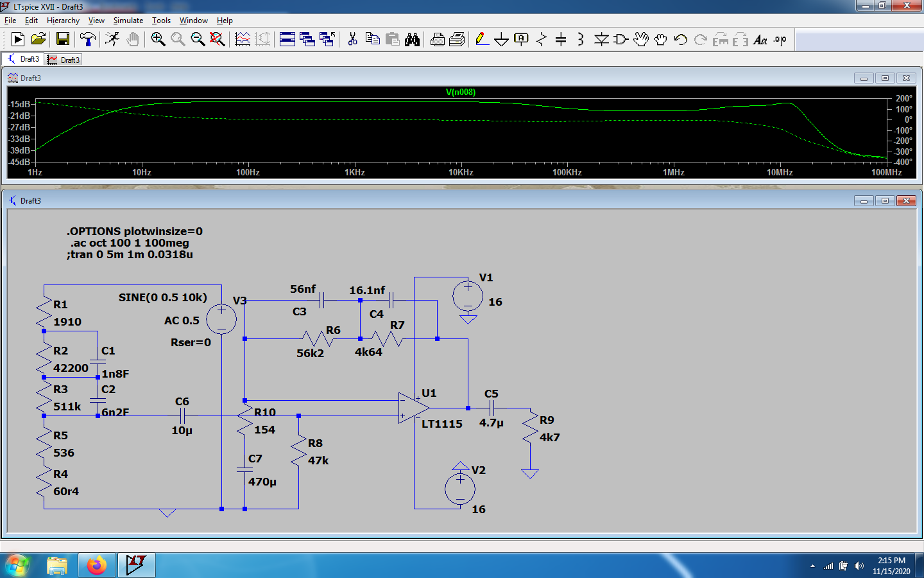This screenshot has height=578, width=924.
Task: Open File Explorer from taskbar
Action: point(57,566)
